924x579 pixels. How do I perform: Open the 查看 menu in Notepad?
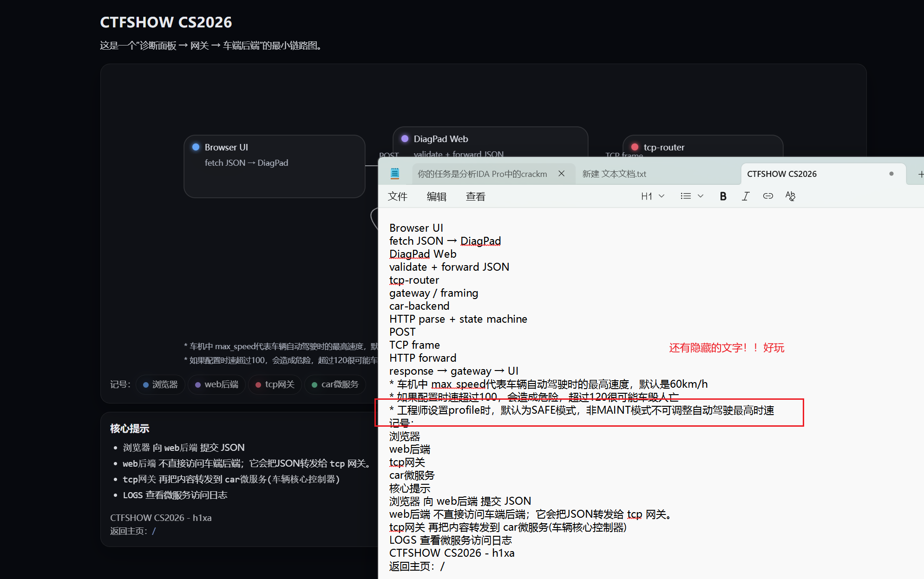pyautogui.click(x=476, y=196)
